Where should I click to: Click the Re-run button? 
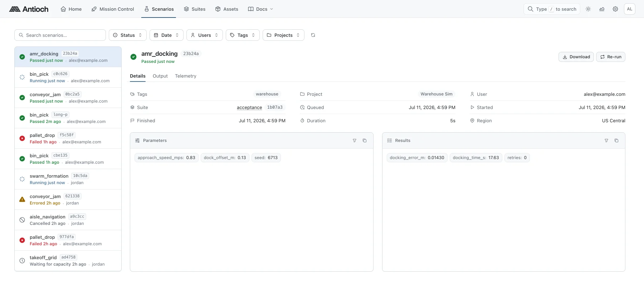coord(611,57)
